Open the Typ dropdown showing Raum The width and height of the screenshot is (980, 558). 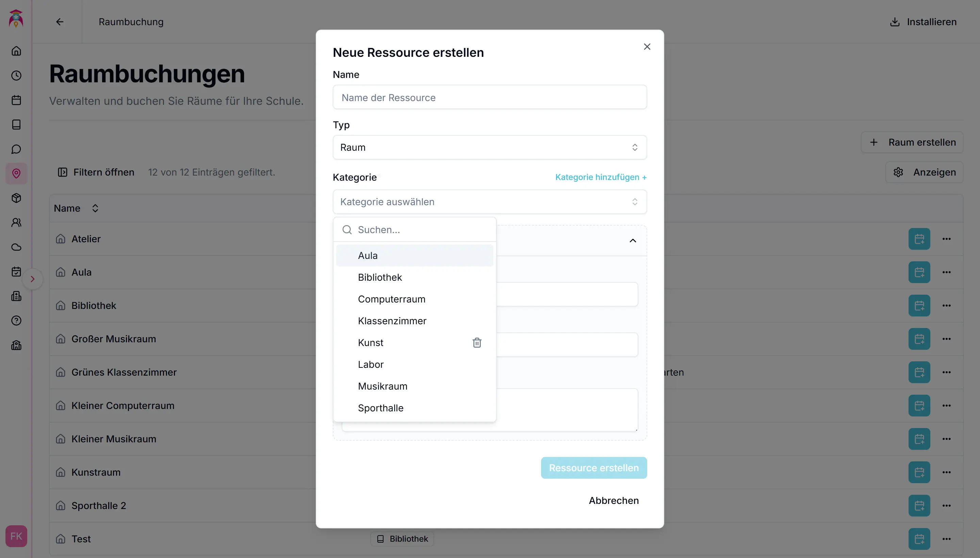[489, 148]
